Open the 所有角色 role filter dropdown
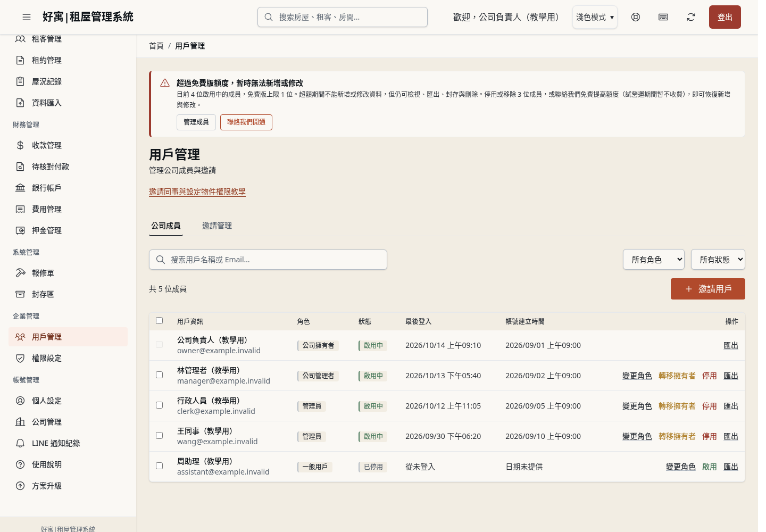The image size is (766, 532). (x=654, y=260)
